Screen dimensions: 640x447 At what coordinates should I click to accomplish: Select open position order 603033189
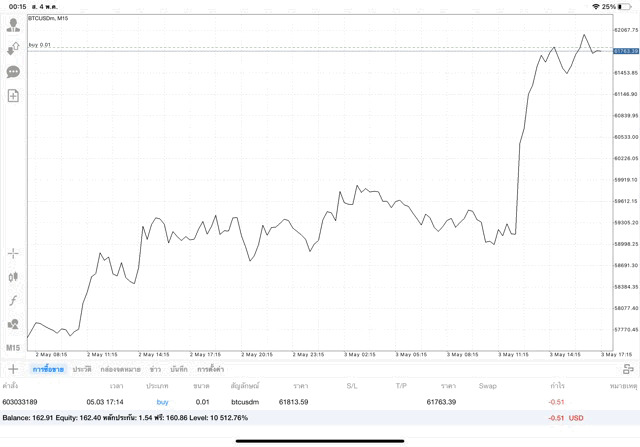pyautogui.click(x=20, y=401)
